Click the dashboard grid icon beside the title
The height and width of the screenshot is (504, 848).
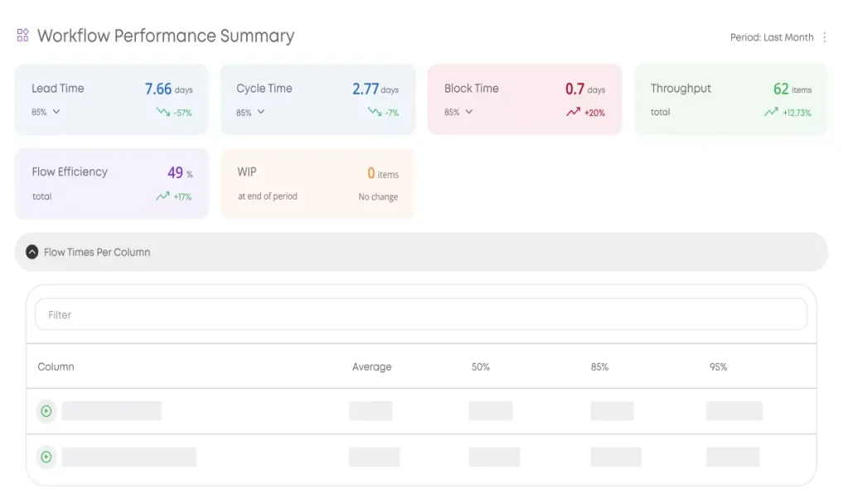pos(23,36)
